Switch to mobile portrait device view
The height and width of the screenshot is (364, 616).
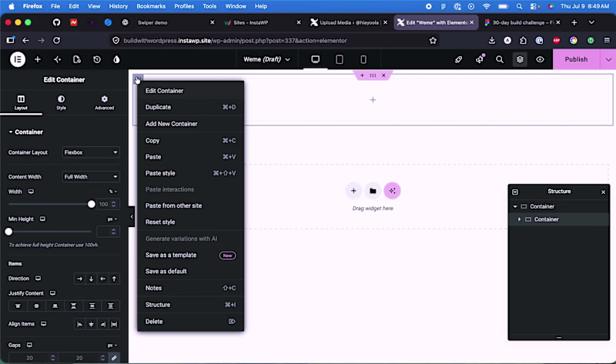pyautogui.click(x=363, y=59)
